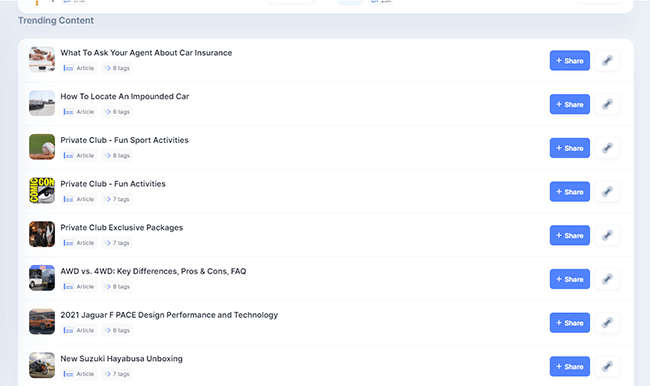Open 'Private Club - Fun Activities' title
Screen dimensions: 650x386
pyautogui.click(x=113, y=184)
